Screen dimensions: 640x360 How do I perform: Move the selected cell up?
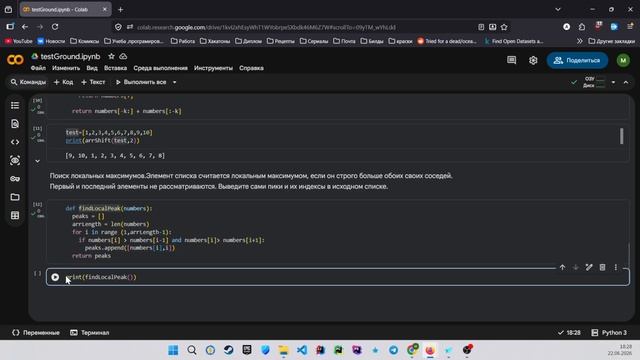coord(562,267)
